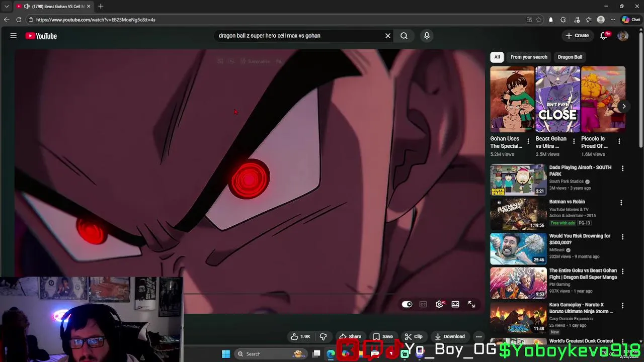Reload the page
Screen dimensions: 644x362
[19, 20]
